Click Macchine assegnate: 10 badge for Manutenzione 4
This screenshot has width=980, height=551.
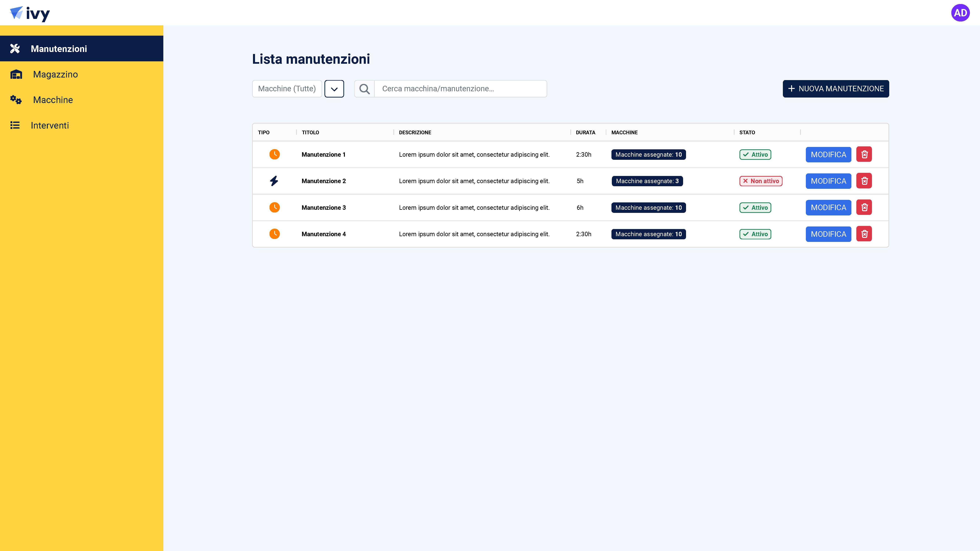point(648,234)
